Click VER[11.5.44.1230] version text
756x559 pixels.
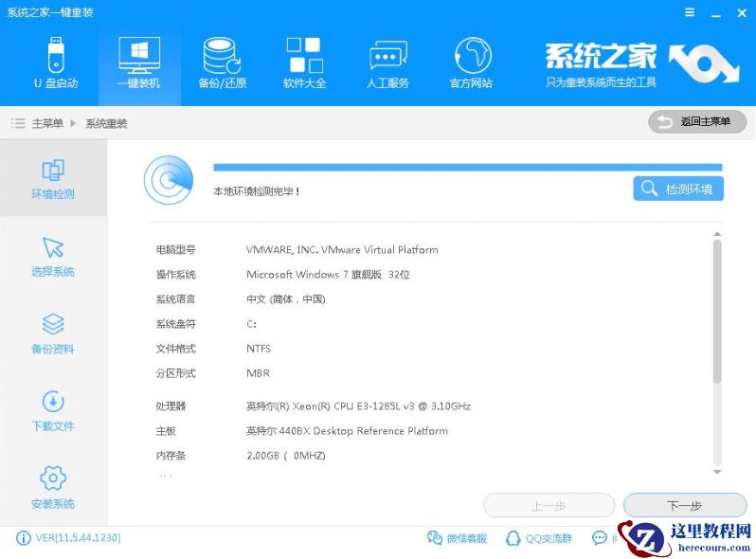(78, 538)
